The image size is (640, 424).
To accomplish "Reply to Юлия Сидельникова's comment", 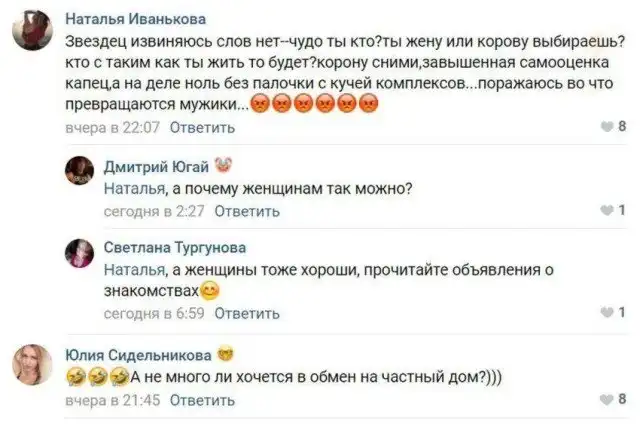I will point(203,399).
